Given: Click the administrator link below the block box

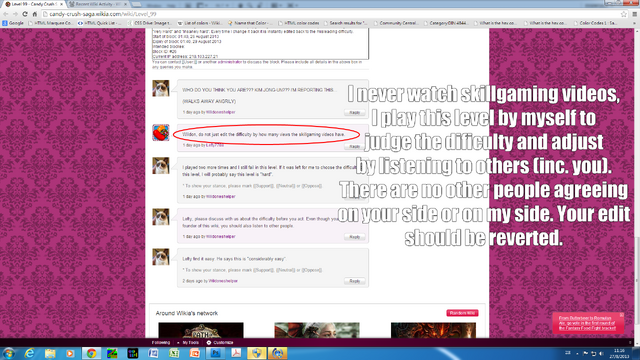Looking at the screenshot, I should [230, 62].
